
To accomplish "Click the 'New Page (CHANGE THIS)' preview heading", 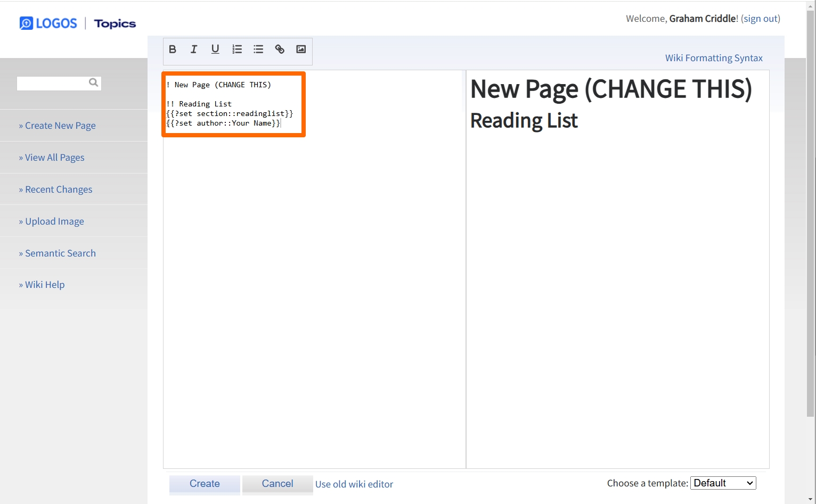I will [611, 89].
